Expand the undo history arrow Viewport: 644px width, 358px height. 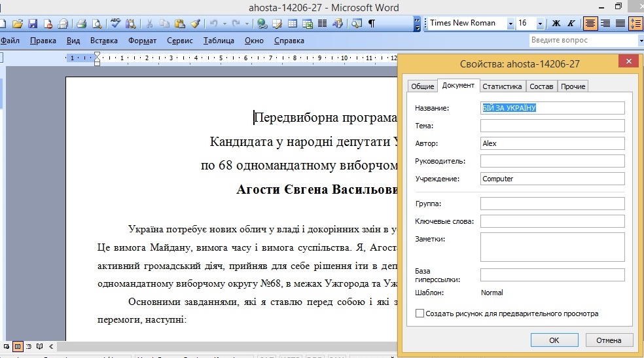point(224,24)
